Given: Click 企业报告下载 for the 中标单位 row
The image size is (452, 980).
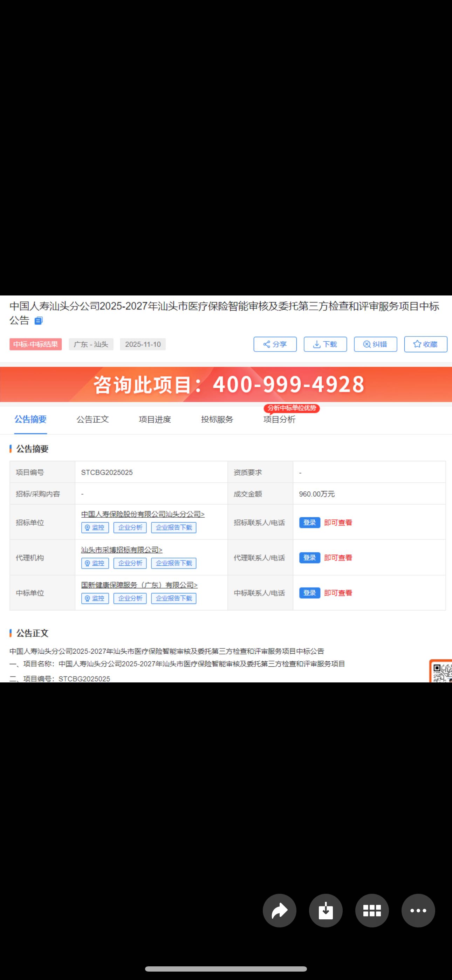Looking at the screenshot, I should [x=174, y=598].
